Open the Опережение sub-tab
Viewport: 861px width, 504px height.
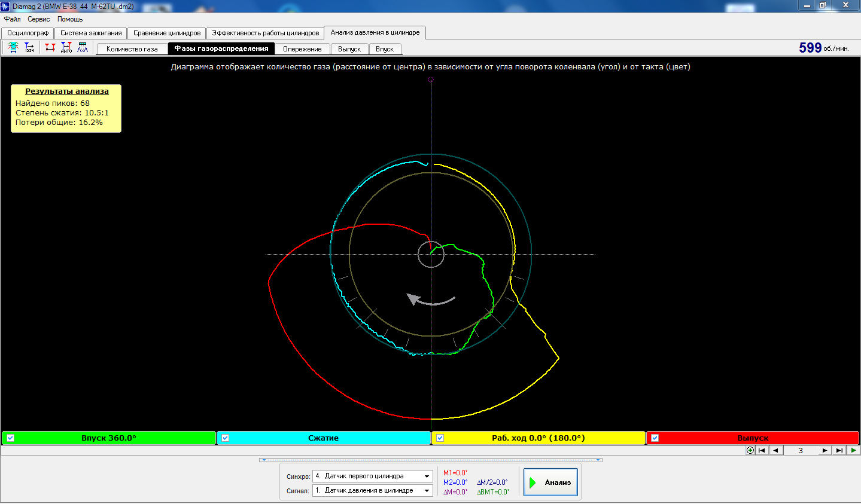302,49
